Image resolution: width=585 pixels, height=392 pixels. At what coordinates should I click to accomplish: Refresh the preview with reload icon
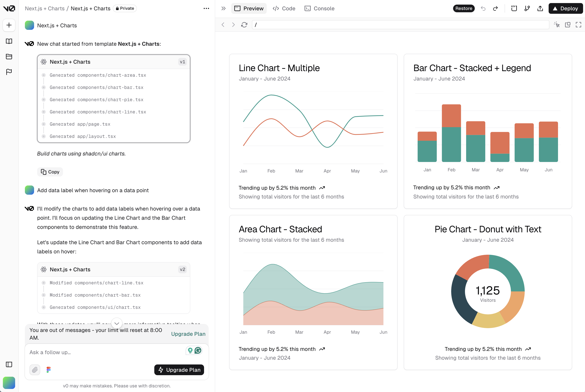click(x=244, y=25)
